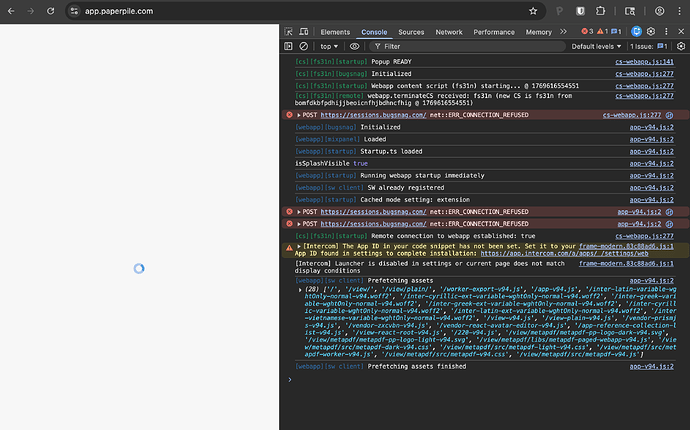Clear the console with the clear icon
This screenshot has height=430, width=690.
[x=304, y=46]
